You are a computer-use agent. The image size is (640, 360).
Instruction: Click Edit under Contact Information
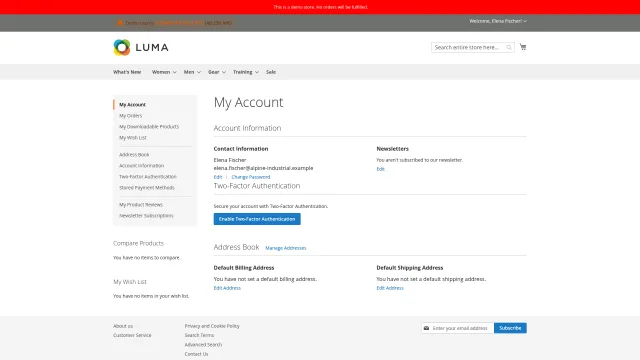pyautogui.click(x=218, y=177)
